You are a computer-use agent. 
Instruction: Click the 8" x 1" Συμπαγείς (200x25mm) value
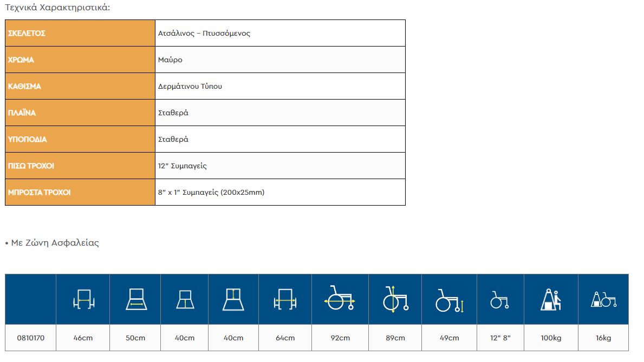211,192
